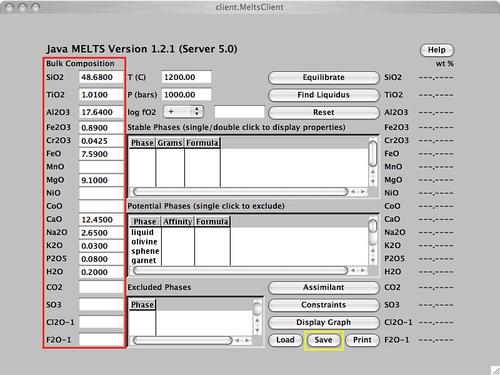Screen dimensions: 500x375
Task: Click Stable Phases vertical scrollbar down arrow
Action: click(373, 181)
